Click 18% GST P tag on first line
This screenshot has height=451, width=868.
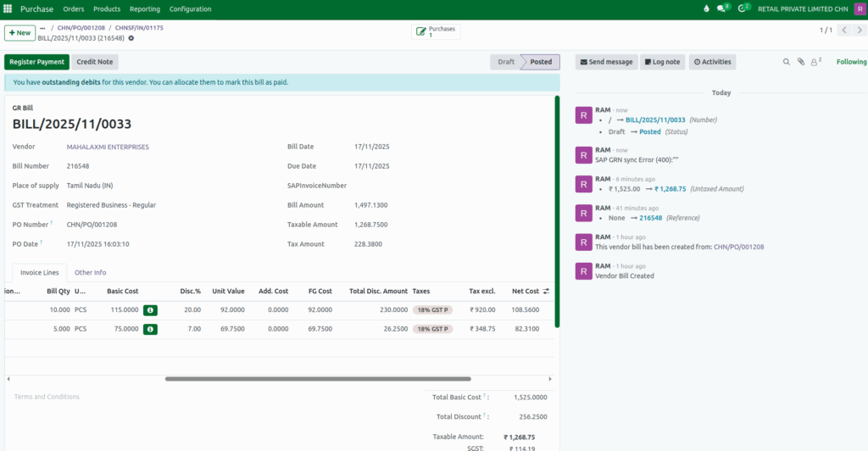pos(432,310)
